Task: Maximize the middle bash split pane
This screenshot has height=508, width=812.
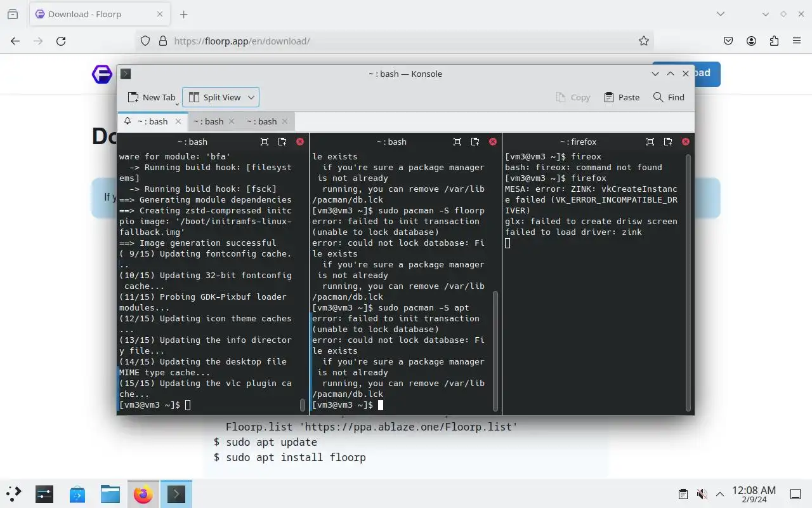Action: coord(457,142)
